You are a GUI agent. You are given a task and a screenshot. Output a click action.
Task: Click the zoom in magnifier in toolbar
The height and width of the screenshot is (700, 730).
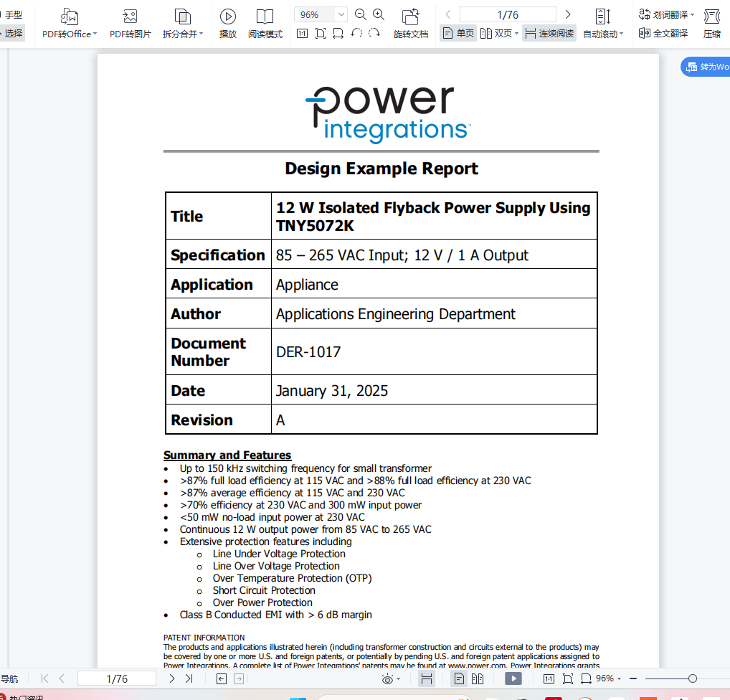click(x=379, y=14)
